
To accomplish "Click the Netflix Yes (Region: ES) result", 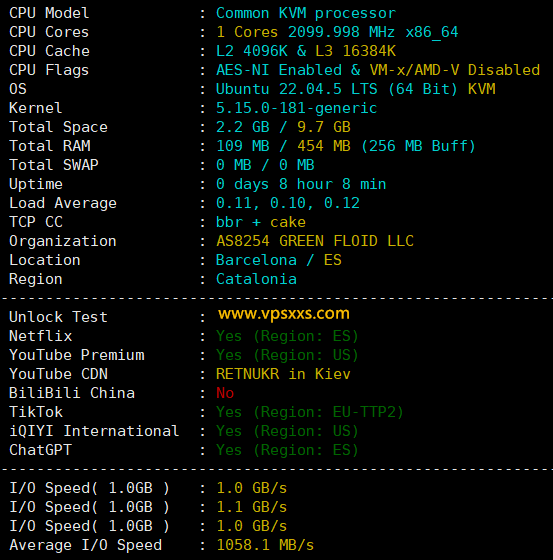I will click(x=287, y=336).
